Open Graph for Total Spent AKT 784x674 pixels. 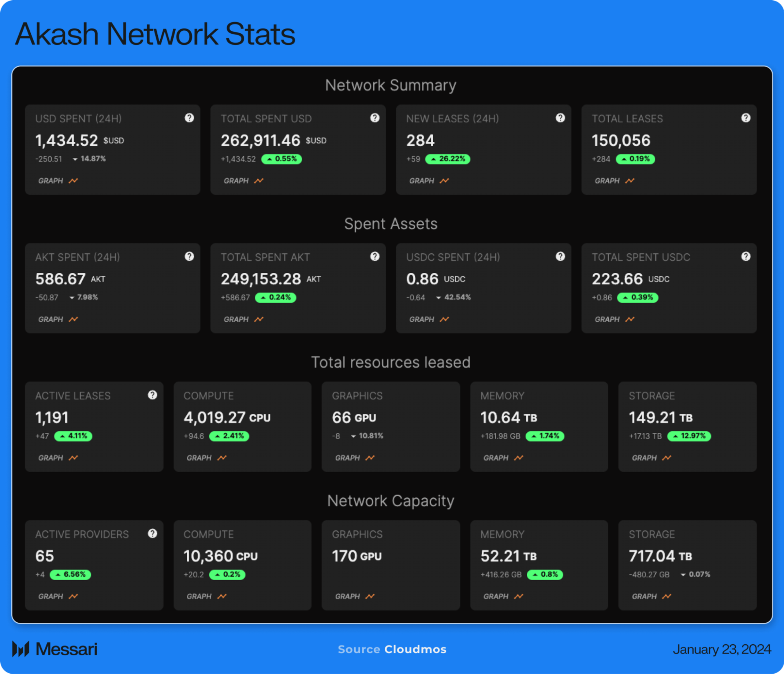pyautogui.click(x=243, y=319)
